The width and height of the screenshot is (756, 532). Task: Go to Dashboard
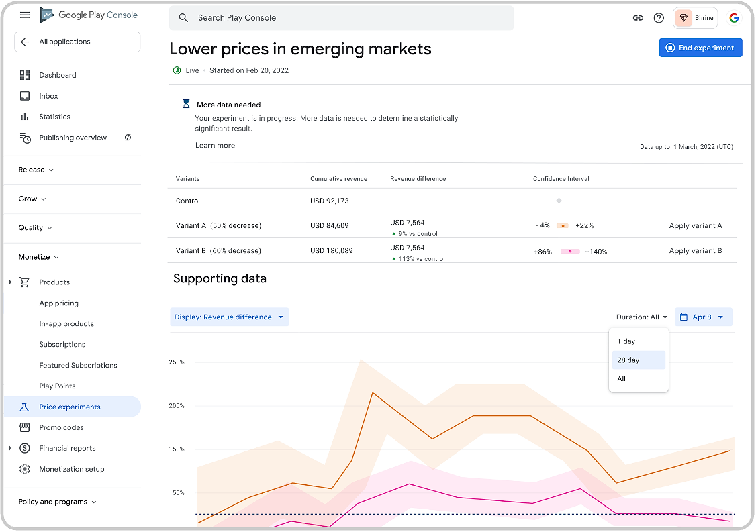pyautogui.click(x=58, y=75)
